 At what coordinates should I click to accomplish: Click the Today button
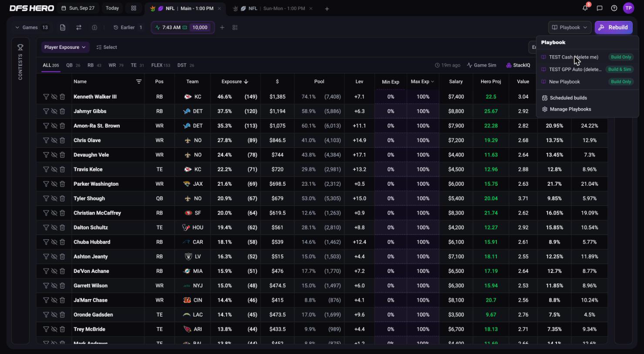point(112,8)
